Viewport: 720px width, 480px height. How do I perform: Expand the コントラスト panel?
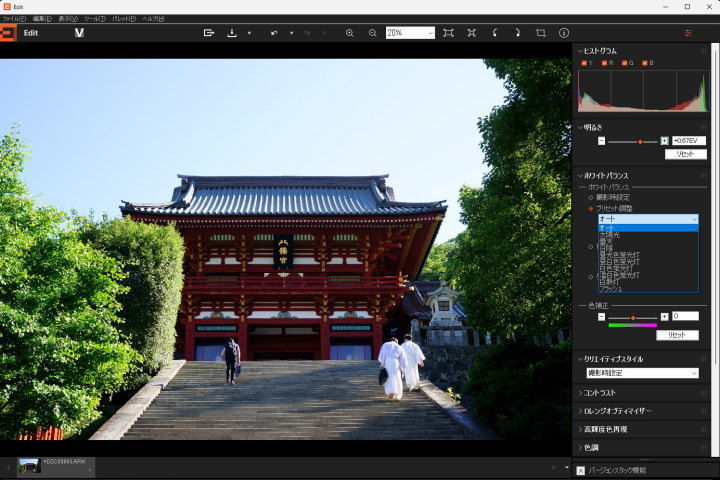[580, 393]
